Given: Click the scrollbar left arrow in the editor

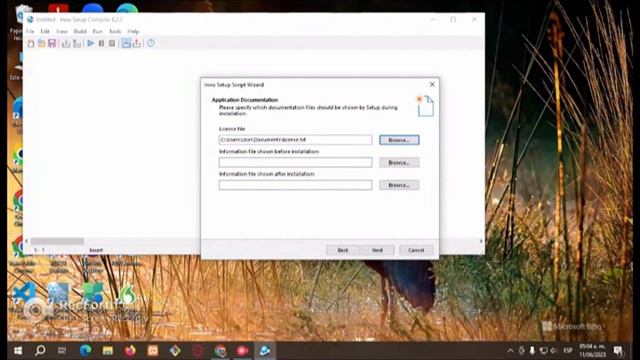Looking at the screenshot, I should [27, 241].
